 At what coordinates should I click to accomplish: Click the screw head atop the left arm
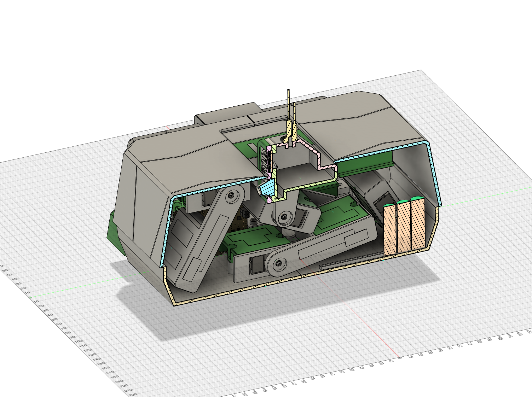point(231,195)
